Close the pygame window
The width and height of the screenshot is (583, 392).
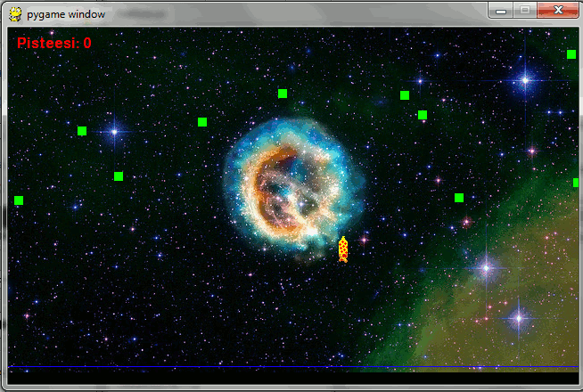pos(558,11)
